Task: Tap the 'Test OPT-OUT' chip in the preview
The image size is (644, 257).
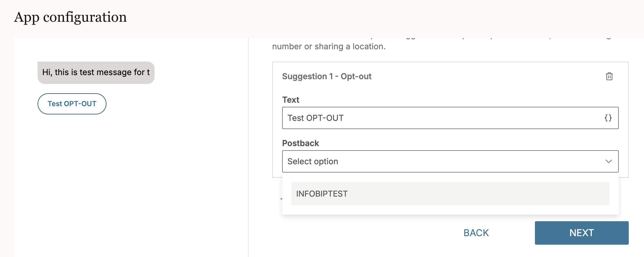Action: pos(72,104)
